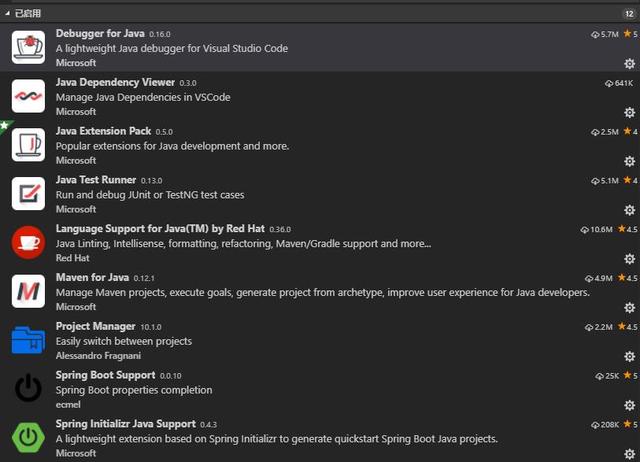Image resolution: width=640 pixels, height=462 pixels.
Task: Open Debugger for Java extension title
Action: pyautogui.click(x=100, y=33)
